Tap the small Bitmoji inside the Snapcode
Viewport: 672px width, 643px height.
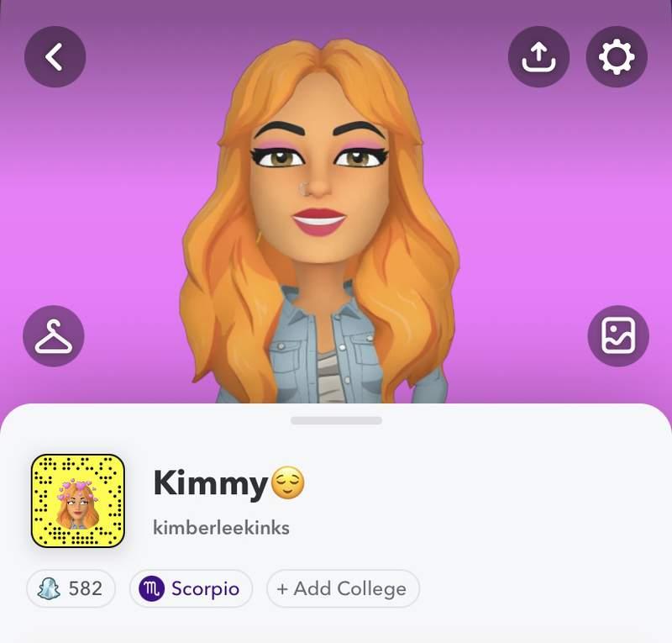pyautogui.click(x=77, y=505)
